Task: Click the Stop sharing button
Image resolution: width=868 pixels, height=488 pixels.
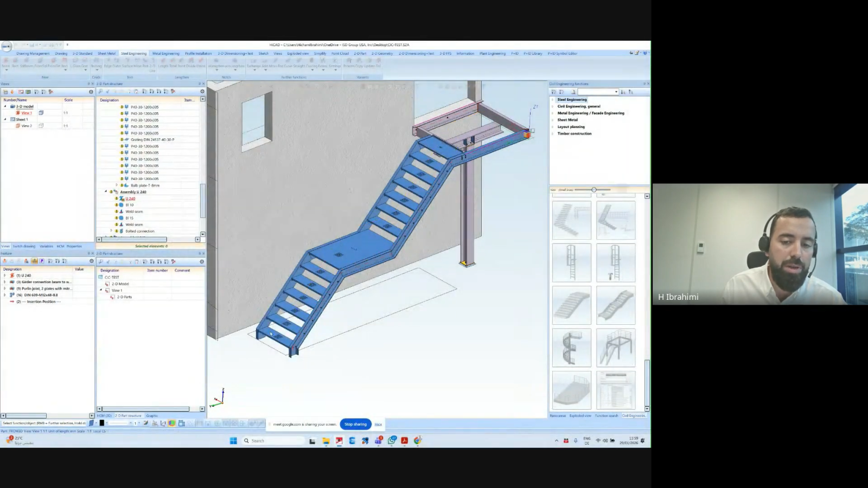Action: pyautogui.click(x=355, y=424)
